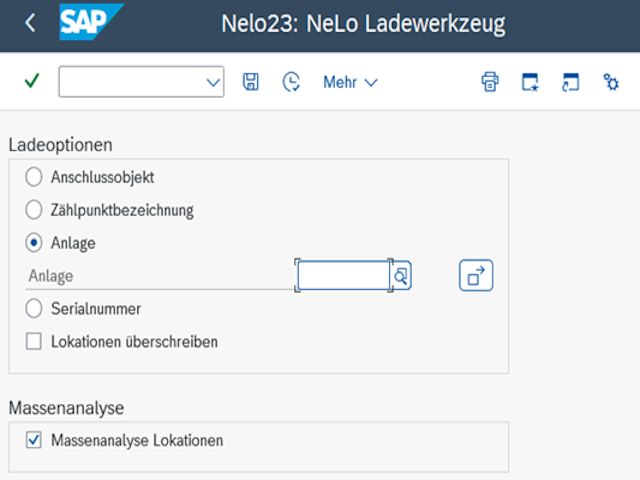
Task: Choose the Serialnummer radio button
Action: [x=34, y=309]
